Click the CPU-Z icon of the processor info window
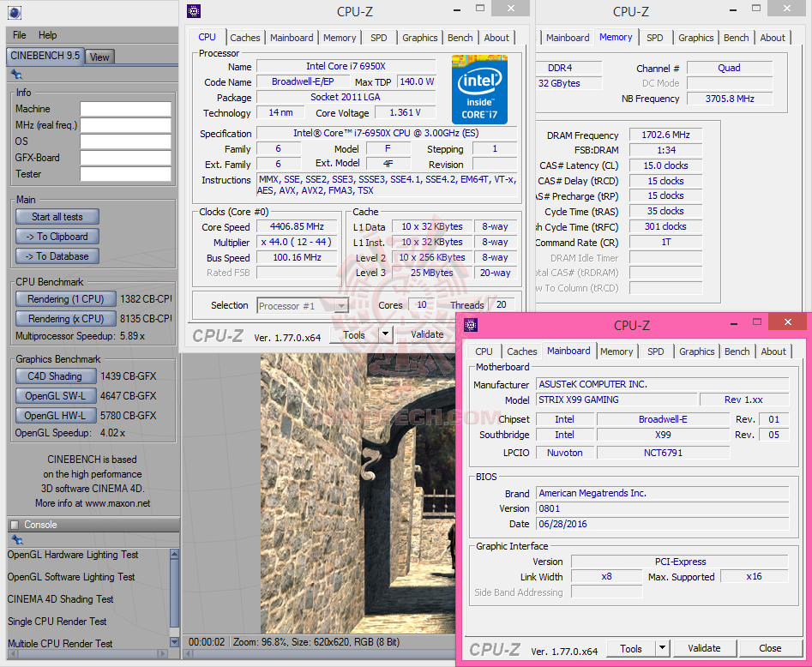Image resolution: width=812 pixels, height=667 pixels. pos(195,11)
